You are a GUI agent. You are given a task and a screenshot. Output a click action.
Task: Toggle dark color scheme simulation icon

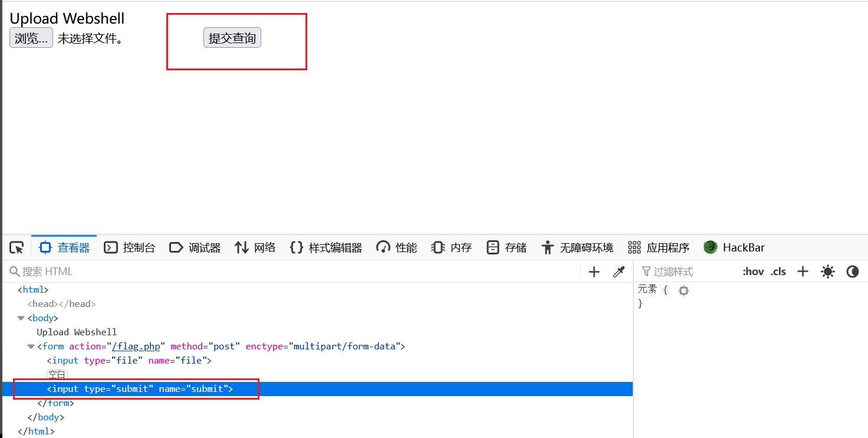pos(853,272)
